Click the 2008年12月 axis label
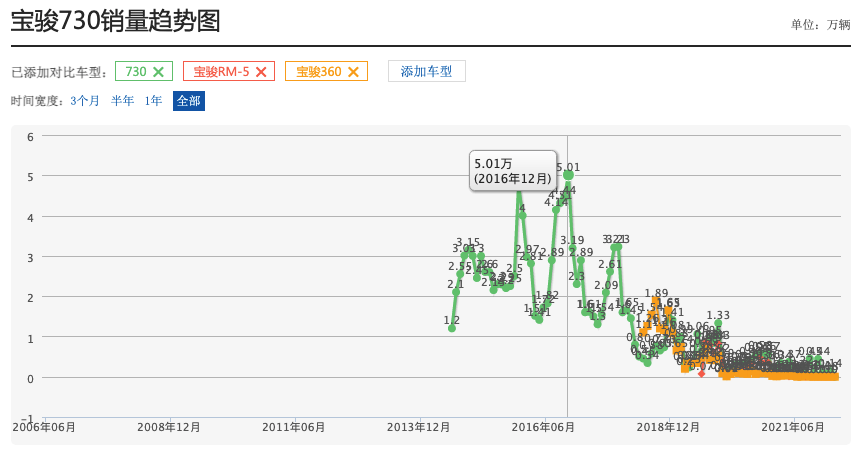 click(x=169, y=427)
